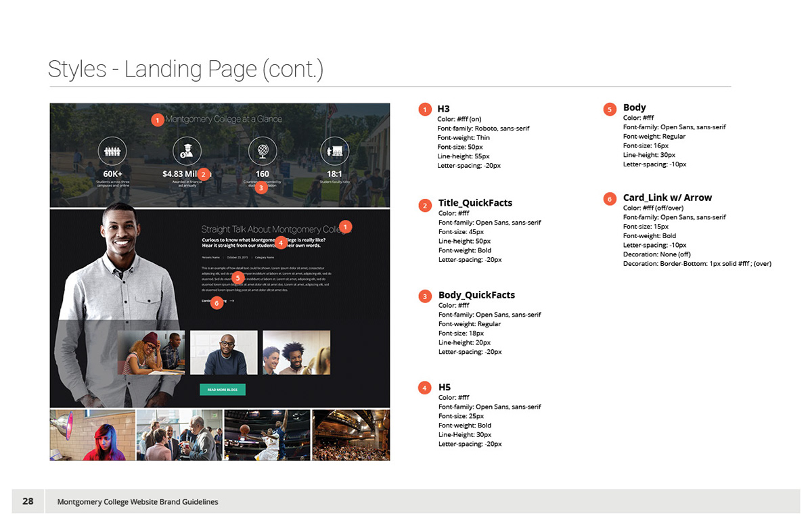Screen dimensions: 812x525
Task: Click the 60K+ quick fact number
Action: coord(112,174)
